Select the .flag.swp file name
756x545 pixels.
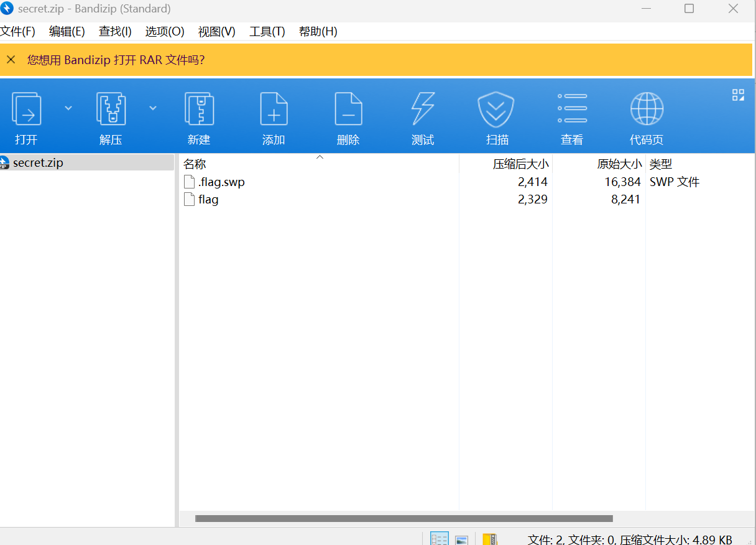coord(222,182)
